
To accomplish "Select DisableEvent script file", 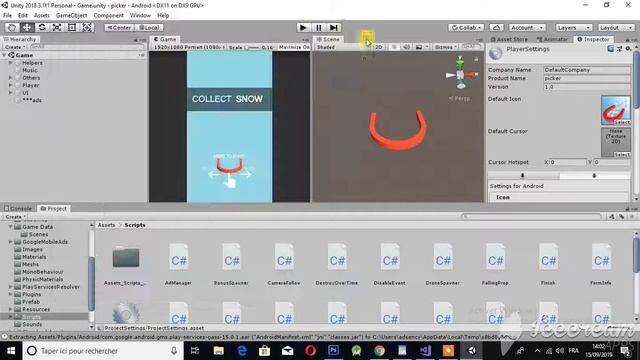I will pyautogui.click(x=390, y=263).
